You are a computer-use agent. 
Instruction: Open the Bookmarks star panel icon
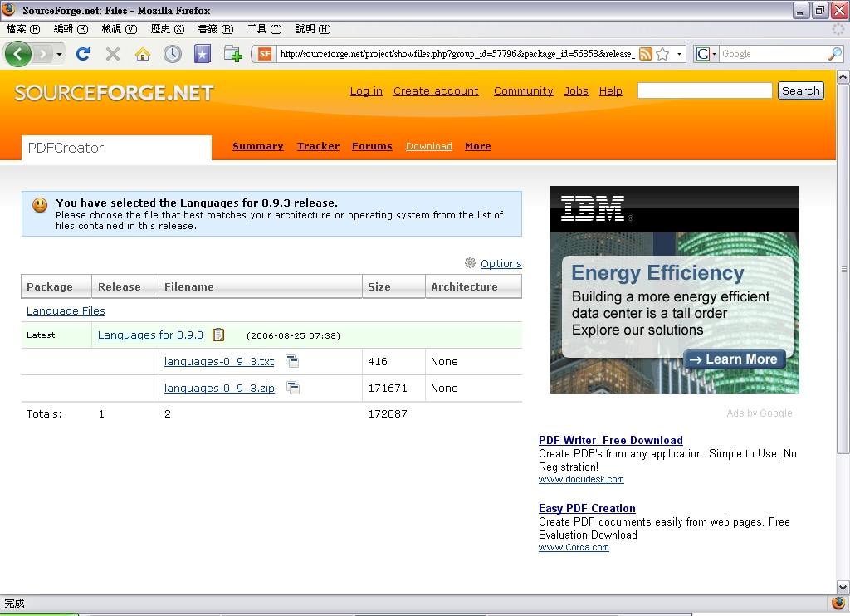203,54
